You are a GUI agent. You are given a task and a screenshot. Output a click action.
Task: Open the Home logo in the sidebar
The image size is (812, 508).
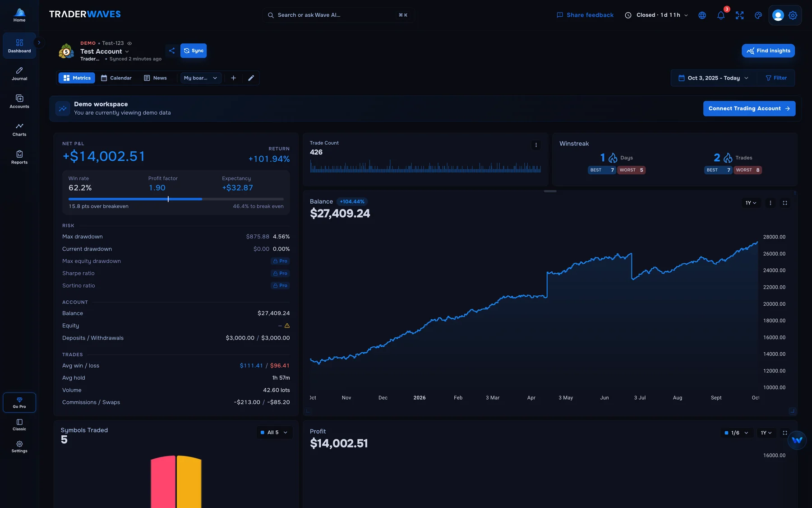(19, 15)
